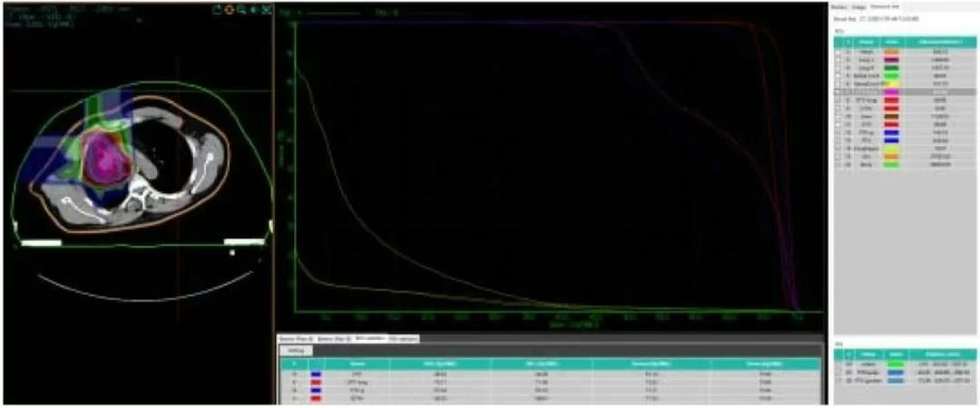Select the PTV sg row in statistics table
The image size is (980, 408).
(550, 389)
